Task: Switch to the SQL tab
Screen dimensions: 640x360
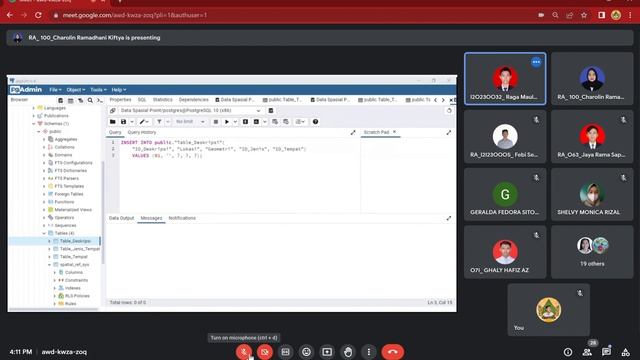Action: pyautogui.click(x=142, y=100)
